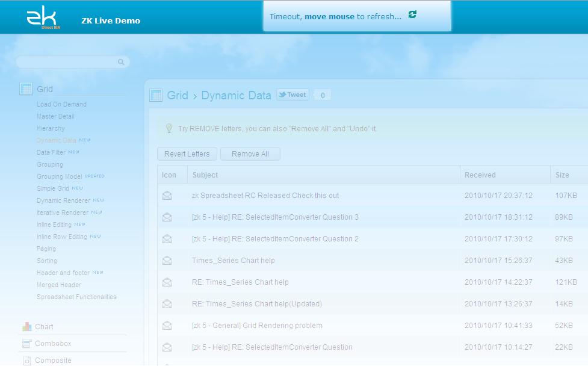Click the ZK Live Demo title
Image resolution: width=588 pixels, height=378 pixels.
(x=111, y=20)
